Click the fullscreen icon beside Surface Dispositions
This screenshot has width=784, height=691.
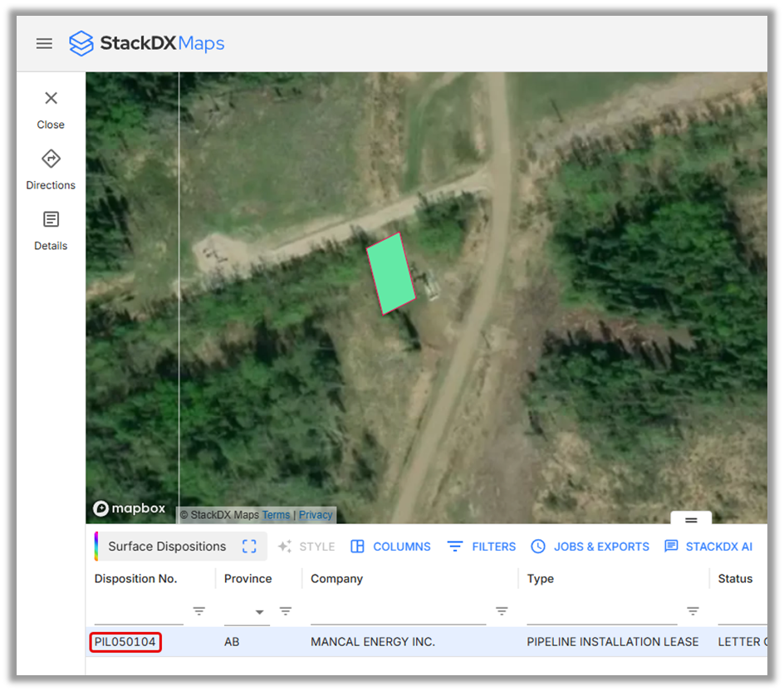point(249,546)
